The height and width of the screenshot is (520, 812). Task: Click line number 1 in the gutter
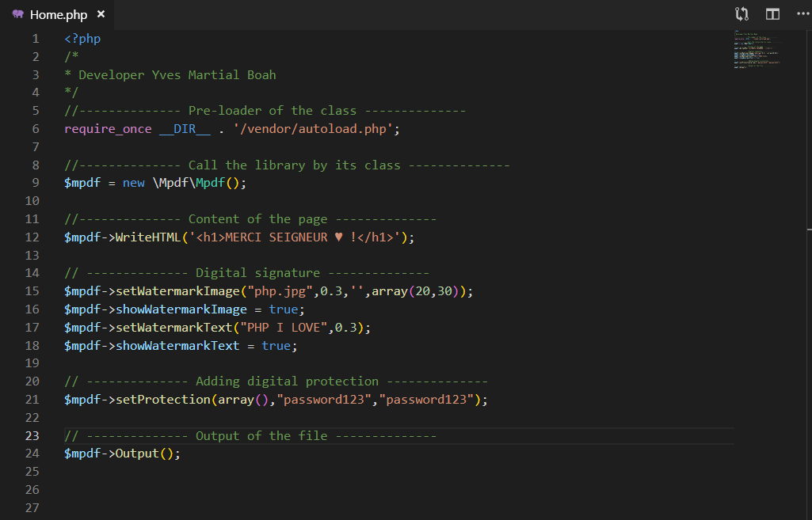[35, 39]
